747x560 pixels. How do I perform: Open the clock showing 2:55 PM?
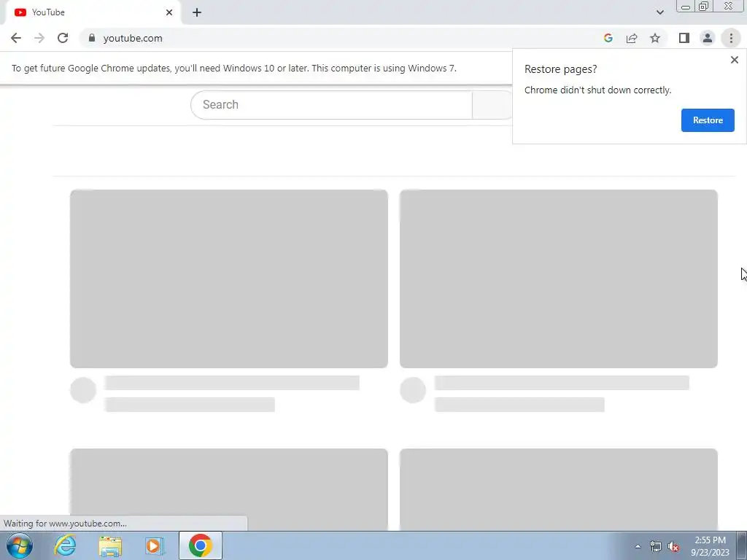tap(710, 546)
